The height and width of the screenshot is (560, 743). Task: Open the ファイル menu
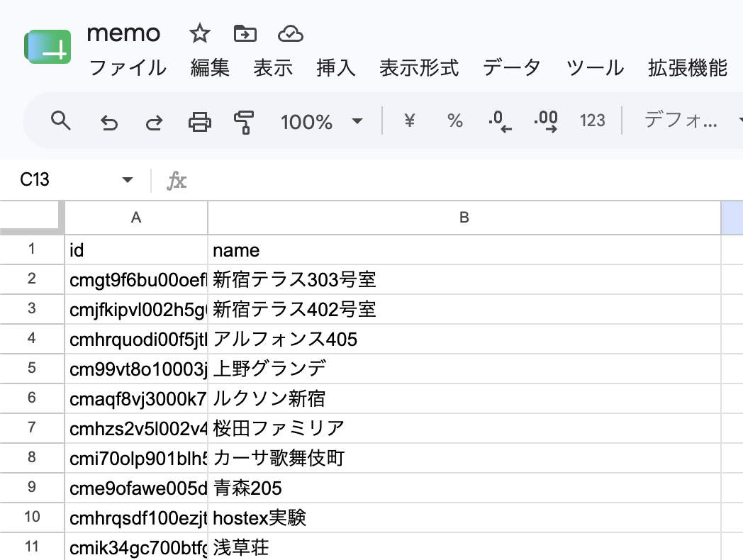coord(128,68)
